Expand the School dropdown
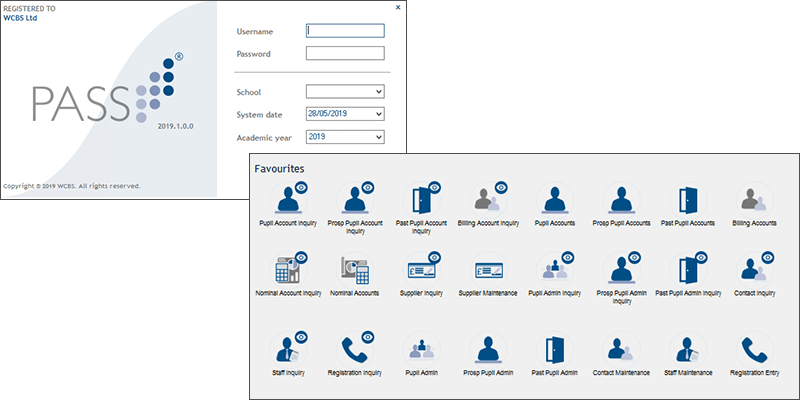The width and height of the screenshot is (800, 400). pyautogui.click(x=345, y=91)
